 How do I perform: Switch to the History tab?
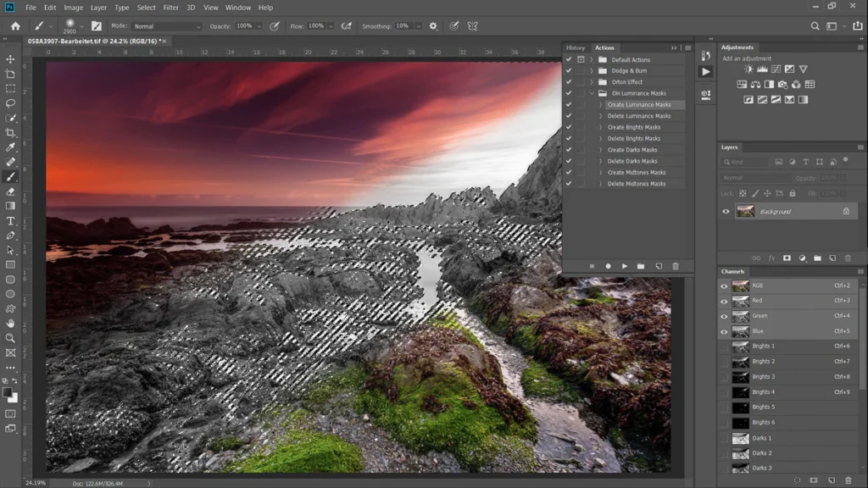pos(576,47)
